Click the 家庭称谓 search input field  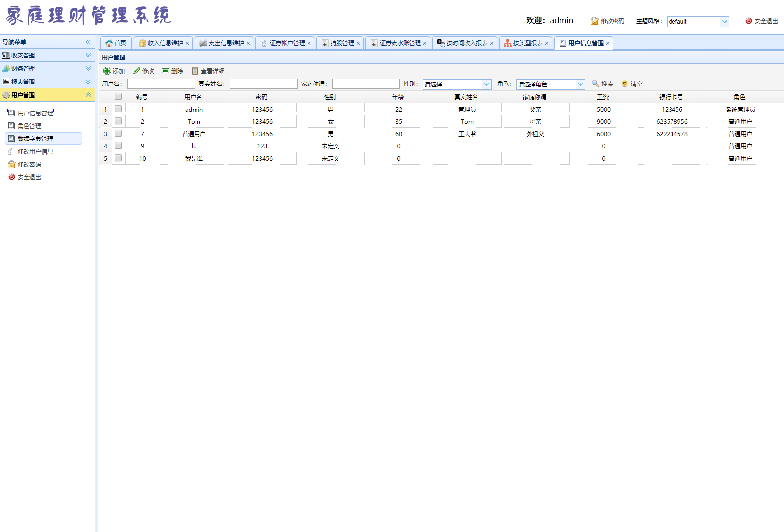coord(366,84)
